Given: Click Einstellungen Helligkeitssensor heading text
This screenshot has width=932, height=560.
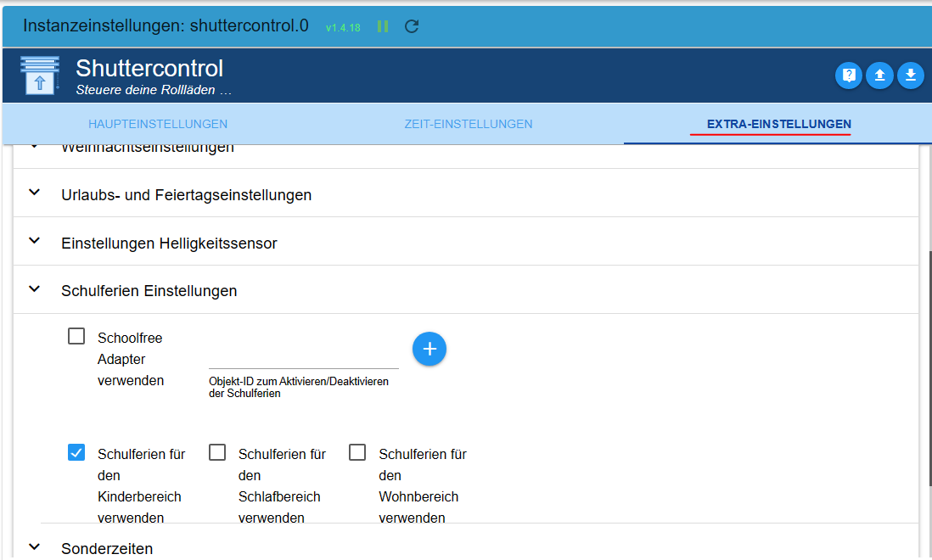Looking at the screenshot, I should coord(169,244).
